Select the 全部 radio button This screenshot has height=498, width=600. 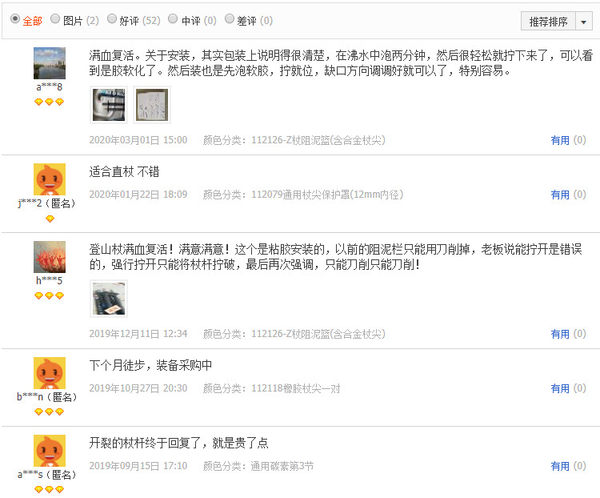coord(15,19)
